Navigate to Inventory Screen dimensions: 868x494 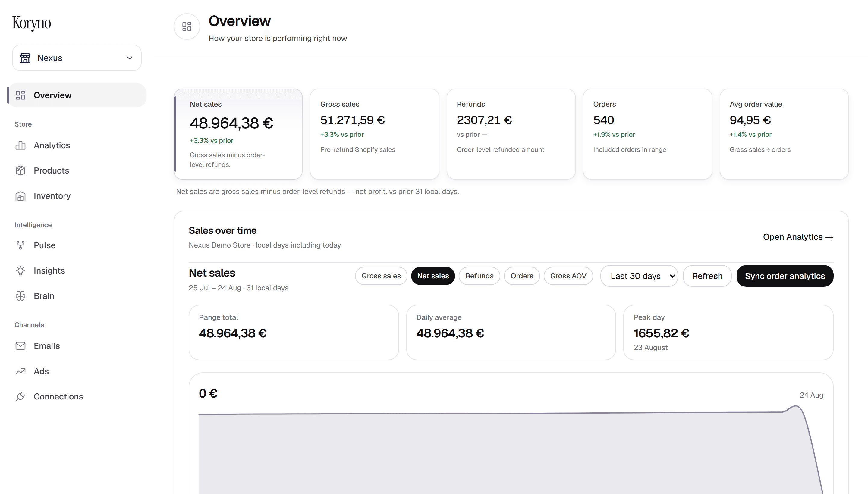point(52,196)
